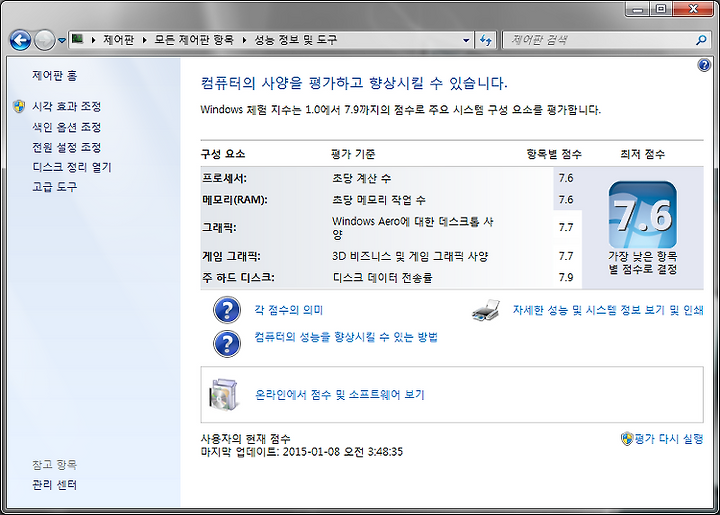720x515 pixels.
Task: Refresh the page with the refresh button
Action: (486, 40)
